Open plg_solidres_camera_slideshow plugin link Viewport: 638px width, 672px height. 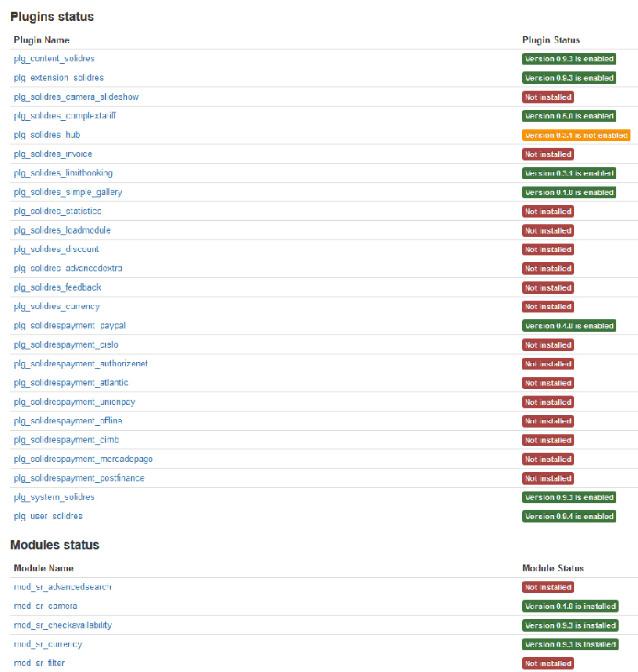76,97
